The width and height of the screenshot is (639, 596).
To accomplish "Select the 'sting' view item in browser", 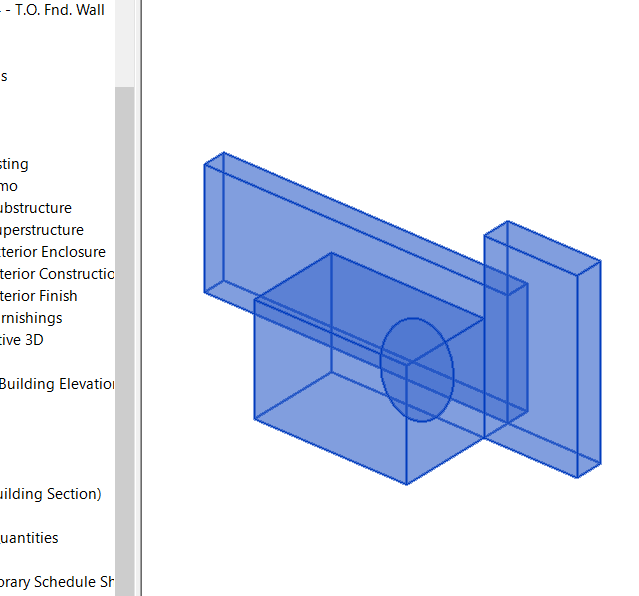I will 14,164.
